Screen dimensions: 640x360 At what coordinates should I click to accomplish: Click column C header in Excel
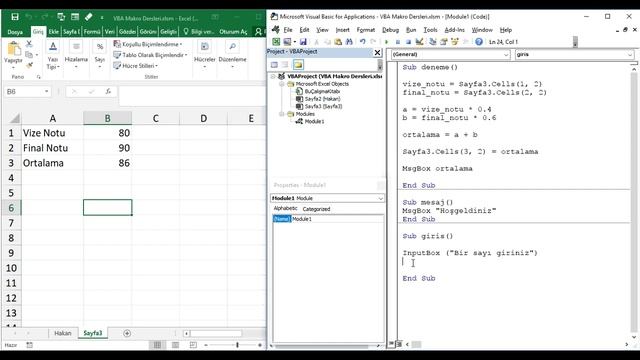(156, 118)
